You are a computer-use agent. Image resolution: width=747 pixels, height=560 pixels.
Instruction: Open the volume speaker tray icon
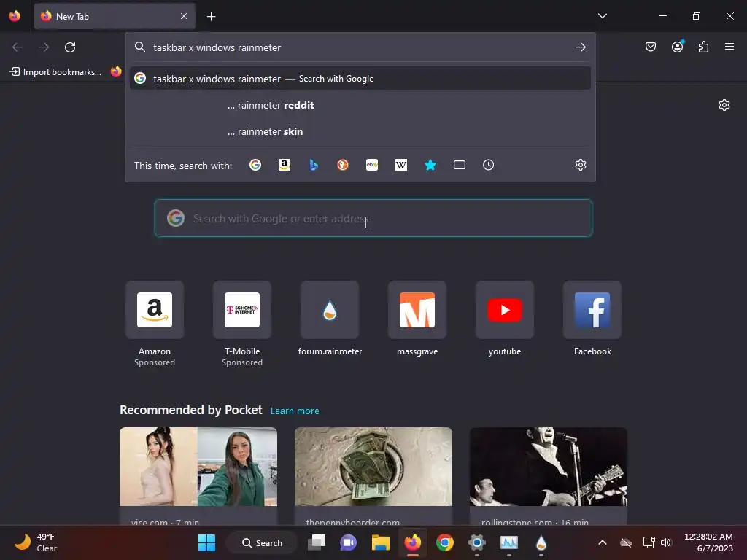click(666, 542)
